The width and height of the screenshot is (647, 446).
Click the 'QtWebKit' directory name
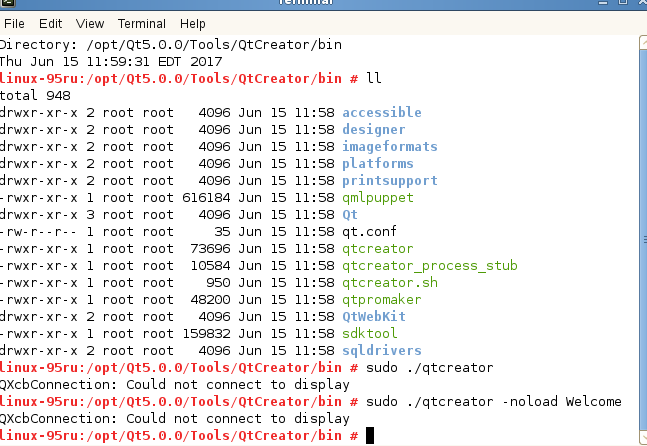click(x=373, y=316)
